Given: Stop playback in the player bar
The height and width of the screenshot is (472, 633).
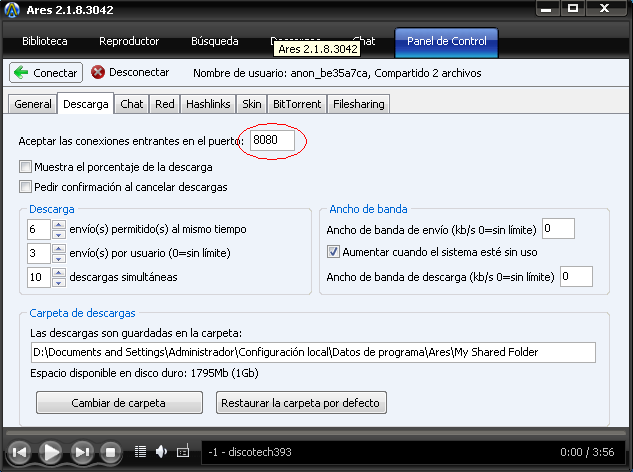Looking at the screenshot, I should click(x=110, y=452).
